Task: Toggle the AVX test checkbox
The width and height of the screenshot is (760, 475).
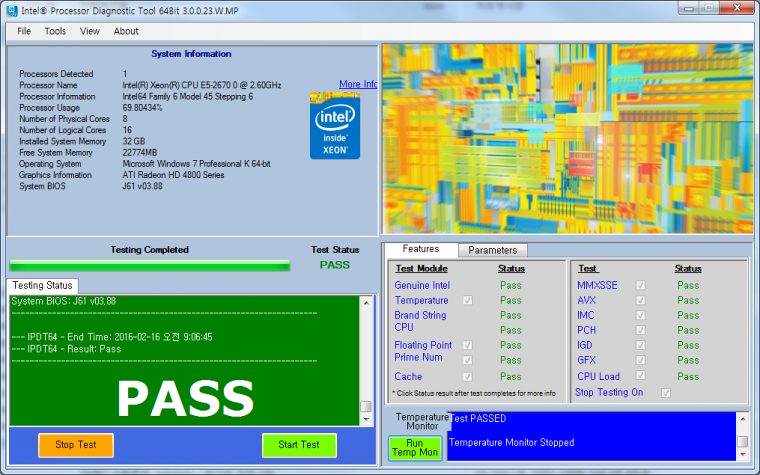Action: click(x=640, y=301)
